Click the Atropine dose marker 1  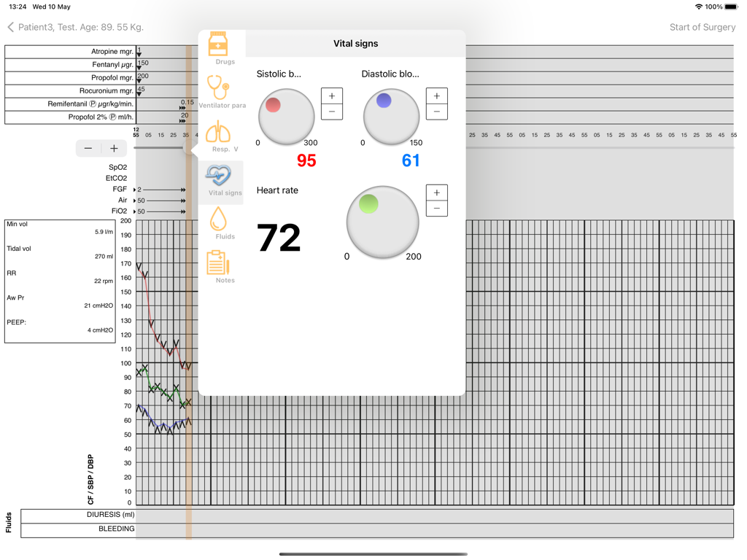coord(139,52)
